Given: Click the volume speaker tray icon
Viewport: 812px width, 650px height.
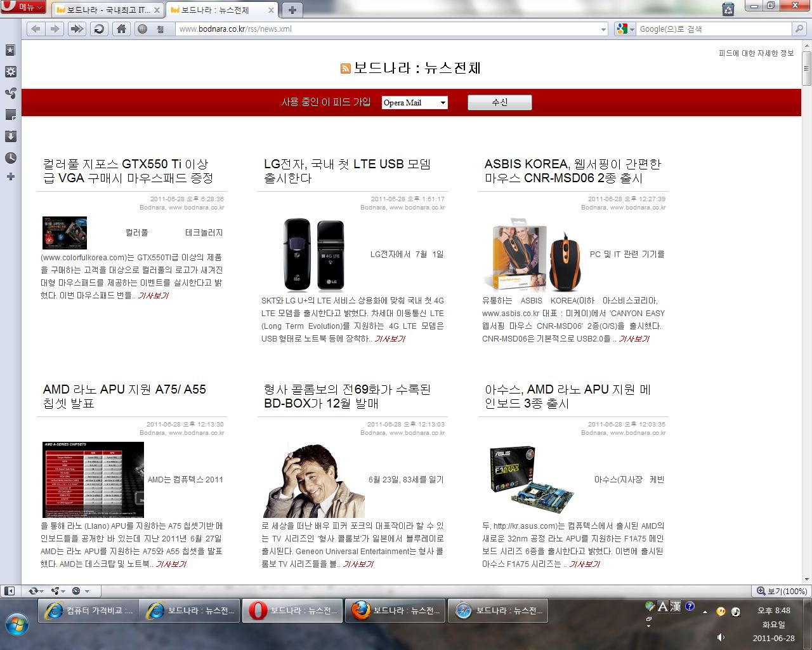Looking at the screenshot, I should (x=721, y=637).
